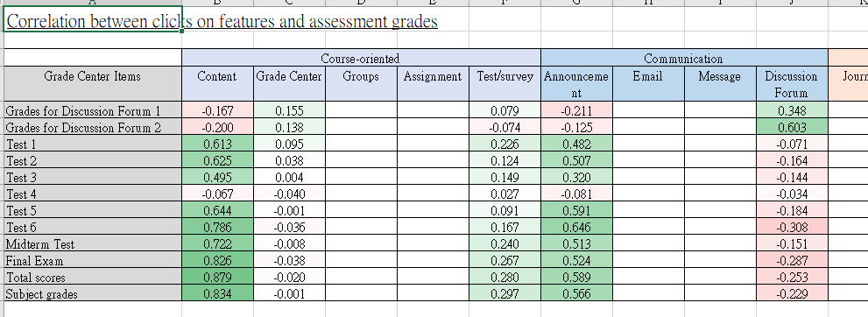Viewport: 868px width, 317px height.
Task: Select cell with value 0.879
Action: [x=217, y=277]
